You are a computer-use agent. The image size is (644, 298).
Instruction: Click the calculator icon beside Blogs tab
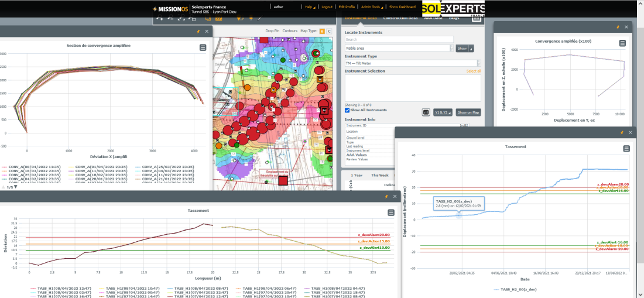tap(476, 18)
